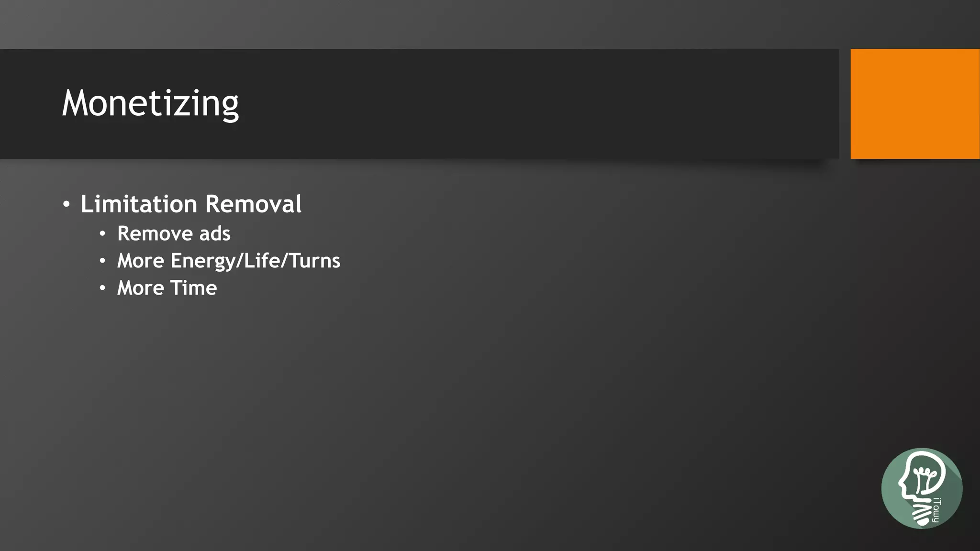Viewport: 980px width, 551px height.
Task: Click the Remove ads sub-bullet text
Action: pyautogui.click(x=174, y=234)
